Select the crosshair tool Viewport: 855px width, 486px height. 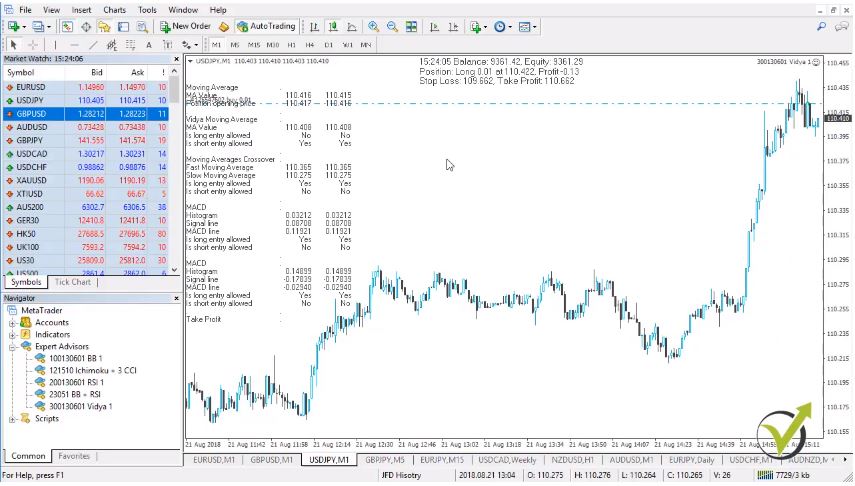[x=33, y=45]
